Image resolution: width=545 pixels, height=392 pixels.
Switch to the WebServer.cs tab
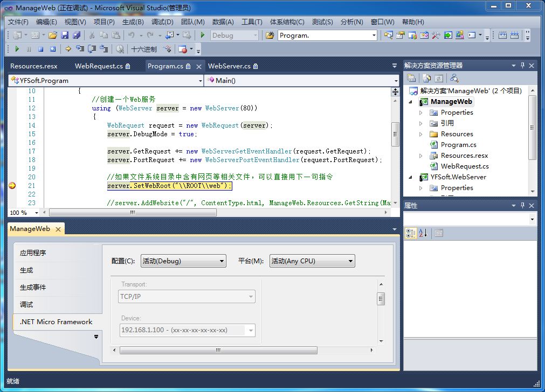pos(232,66)
